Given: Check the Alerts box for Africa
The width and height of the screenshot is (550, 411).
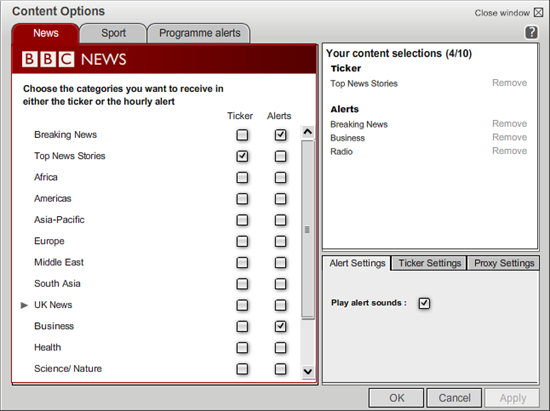Looking at the screenshot, I should coord(280,177).
